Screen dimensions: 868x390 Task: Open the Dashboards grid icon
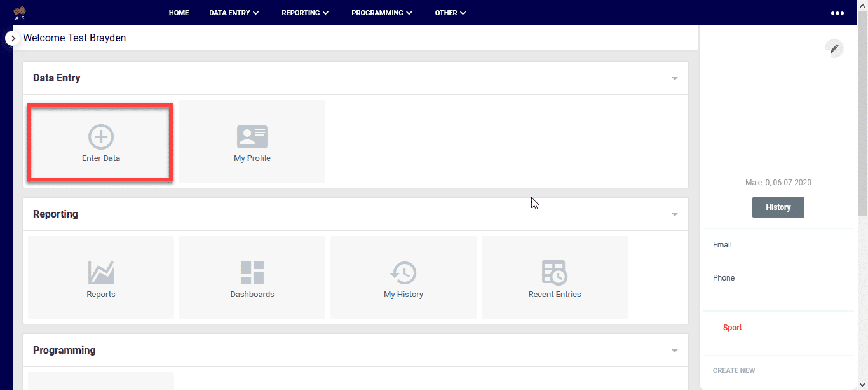click(252, 273)
